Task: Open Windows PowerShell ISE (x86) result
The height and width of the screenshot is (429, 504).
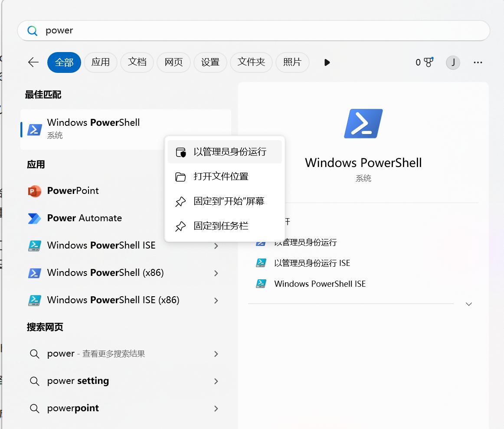Action: [126, 301]
